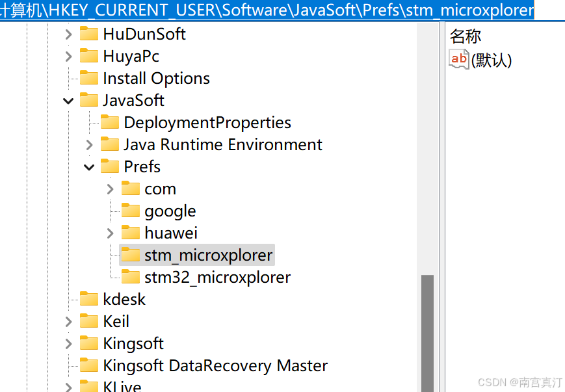Viewport: 565px width, 392px height.
Task: Select the stm32_microxplorer key label
Action: point(218,278)
